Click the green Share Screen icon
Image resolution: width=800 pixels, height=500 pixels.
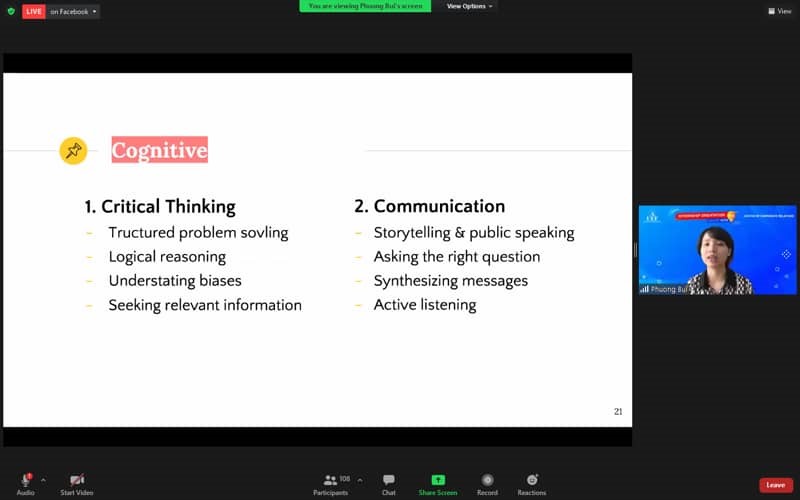point(438,480)
